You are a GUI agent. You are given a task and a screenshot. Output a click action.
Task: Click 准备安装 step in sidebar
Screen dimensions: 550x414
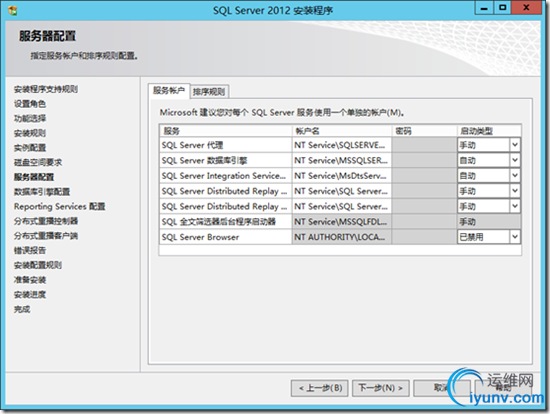click(x=30, y=280)
